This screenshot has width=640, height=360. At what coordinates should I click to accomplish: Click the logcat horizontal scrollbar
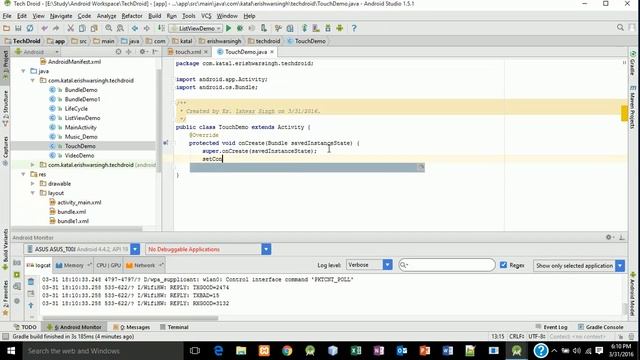tap(130, 318)
